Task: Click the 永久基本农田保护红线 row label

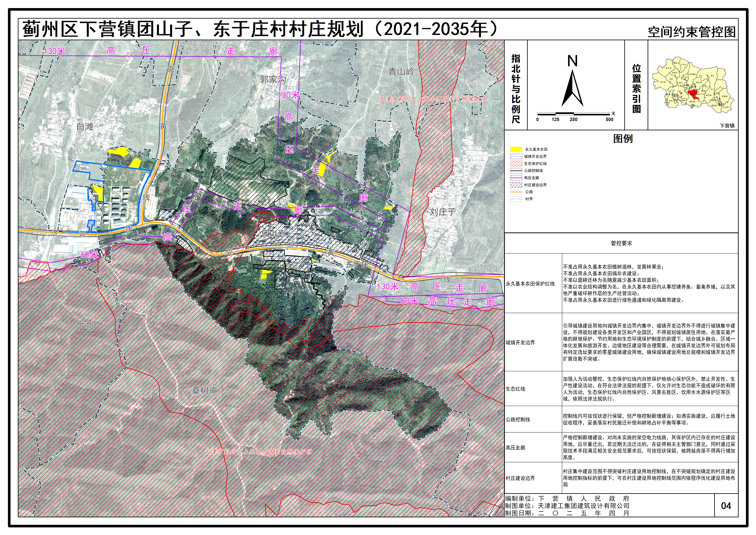Action: point(530,284)
